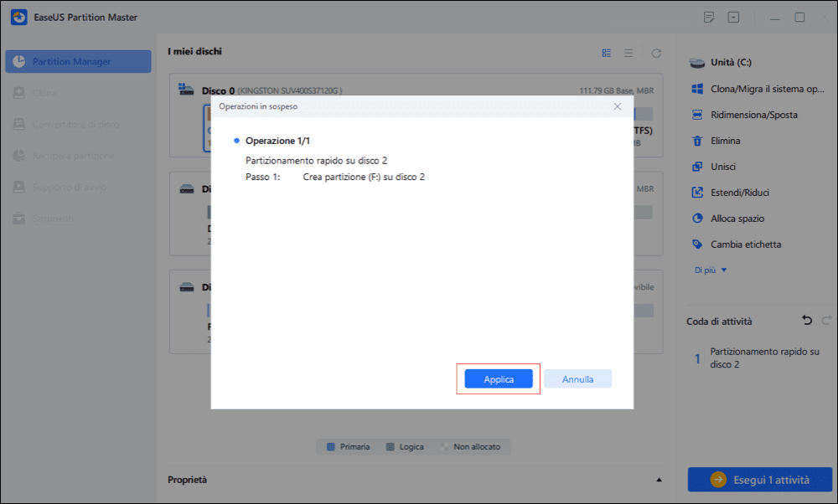The height and width of the screenshot is (504, 838).
Task: Click Clona/Migra il sistema operativo
Action: pyautogui.click(x=767, y=89)
